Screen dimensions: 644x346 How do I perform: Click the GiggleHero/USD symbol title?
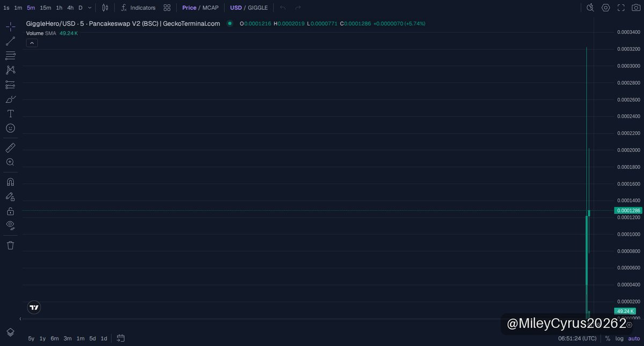click(123, 24)
